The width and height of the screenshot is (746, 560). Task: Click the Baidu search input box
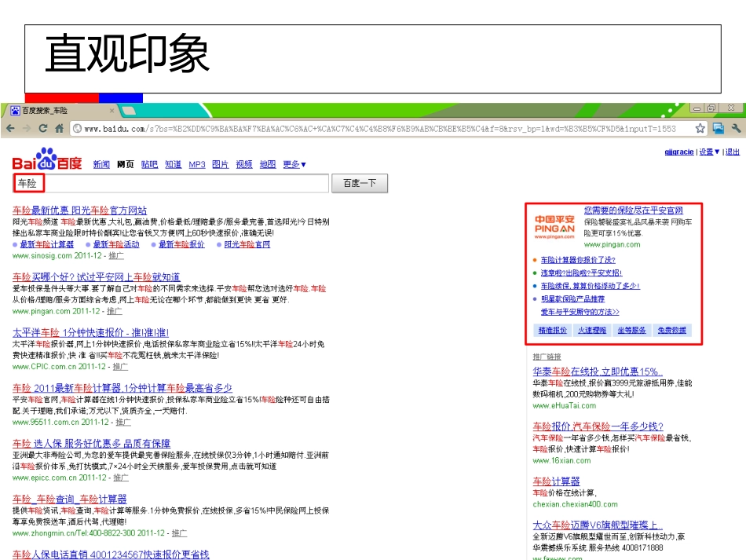click(171, 183)
